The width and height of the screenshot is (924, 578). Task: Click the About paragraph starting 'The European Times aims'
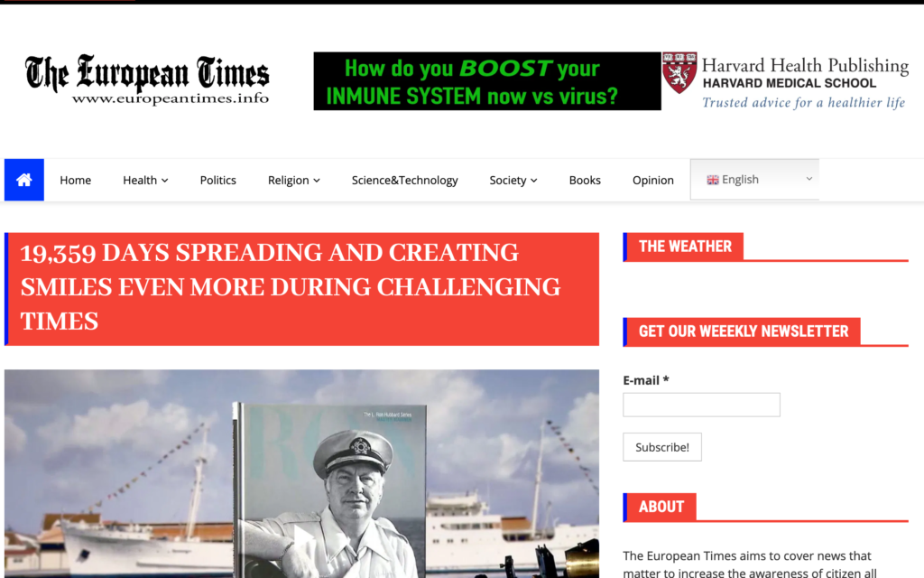750,564
